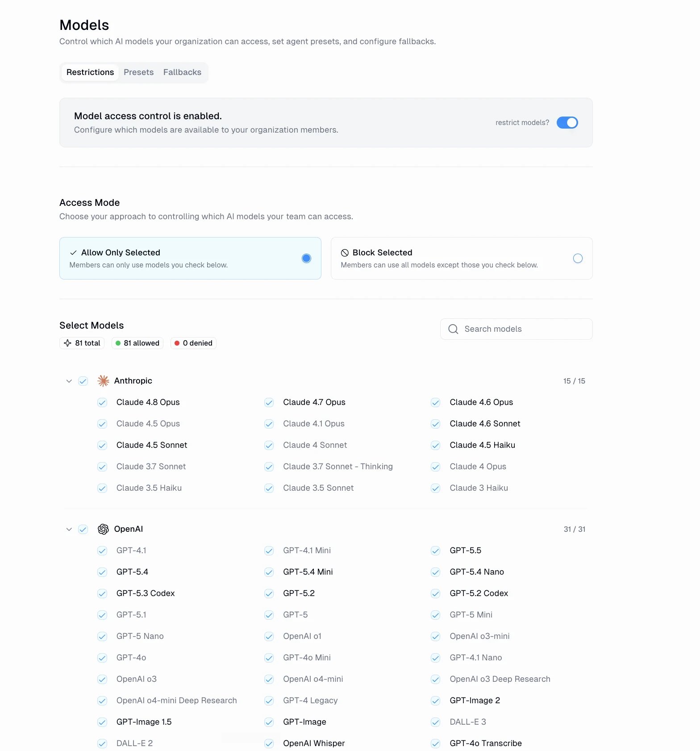700x751 pixels.
Task: Click the checkmark icon beside Allow Only Selected
Action: (73, 253)
